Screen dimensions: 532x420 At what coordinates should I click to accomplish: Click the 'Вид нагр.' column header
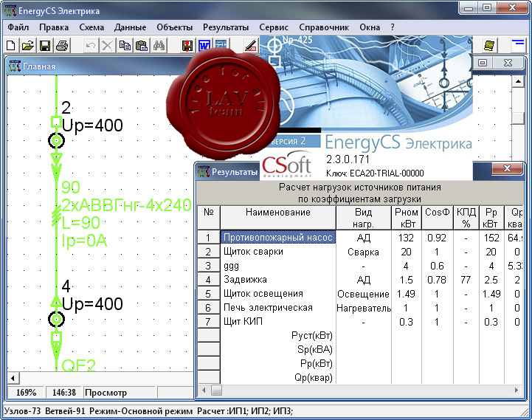pyautogui.click(x=363, y=218)
